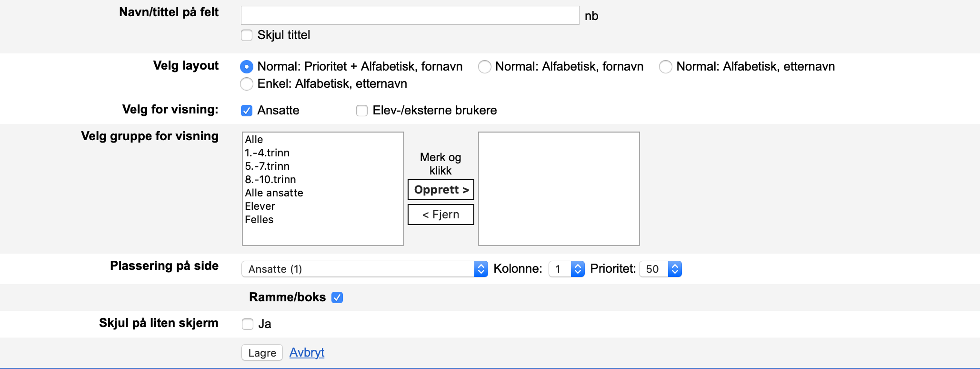Image resolution: width=980 pixels, height=369 pixels.
Task: Click the < Fjern button
Action: 440,215
